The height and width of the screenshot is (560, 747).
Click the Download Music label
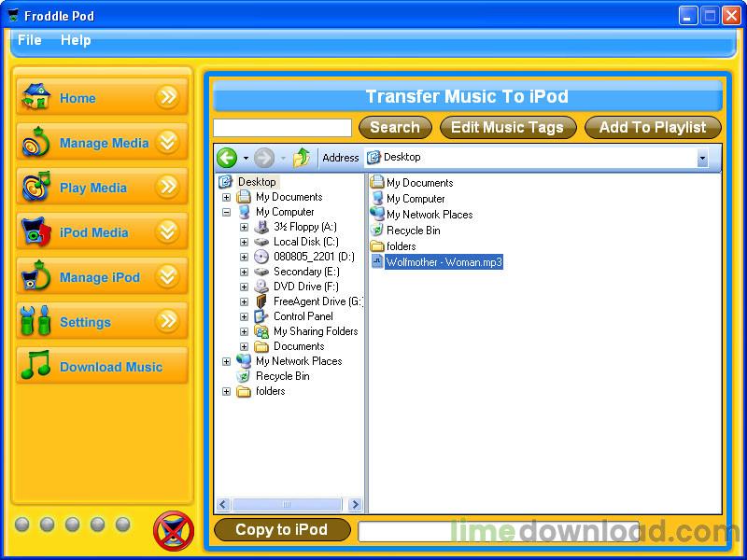(111, 367)
